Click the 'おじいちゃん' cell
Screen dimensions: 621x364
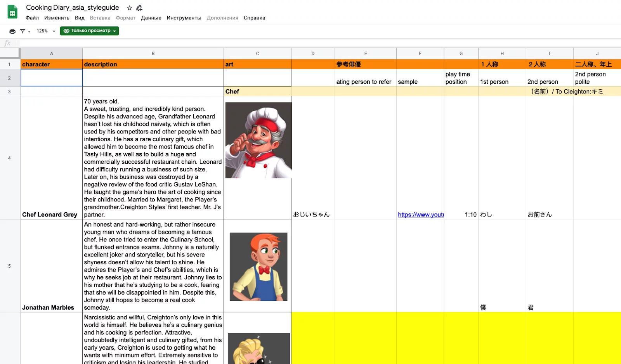click(x=313, y=158)
